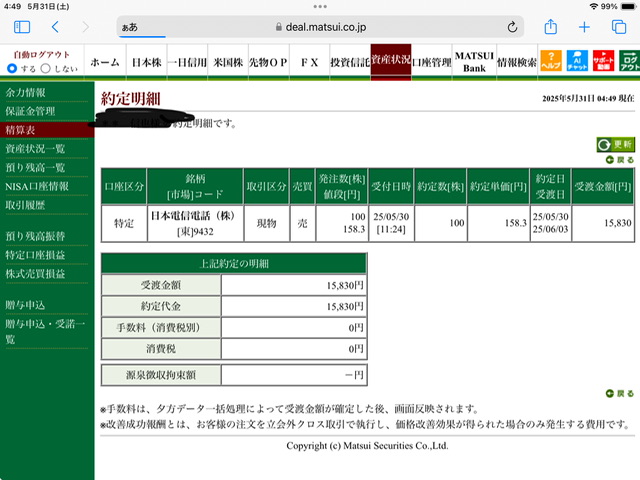The width and height of the screenshot is (640, 480).
Task: Open 保証金管理 in the sidebar
Action: 30,111
